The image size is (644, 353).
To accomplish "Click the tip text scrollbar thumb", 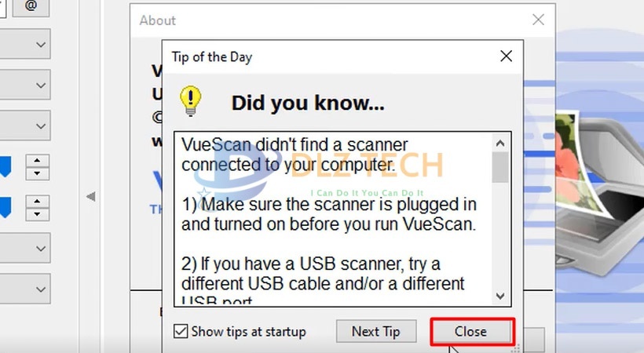I will 499,167.
